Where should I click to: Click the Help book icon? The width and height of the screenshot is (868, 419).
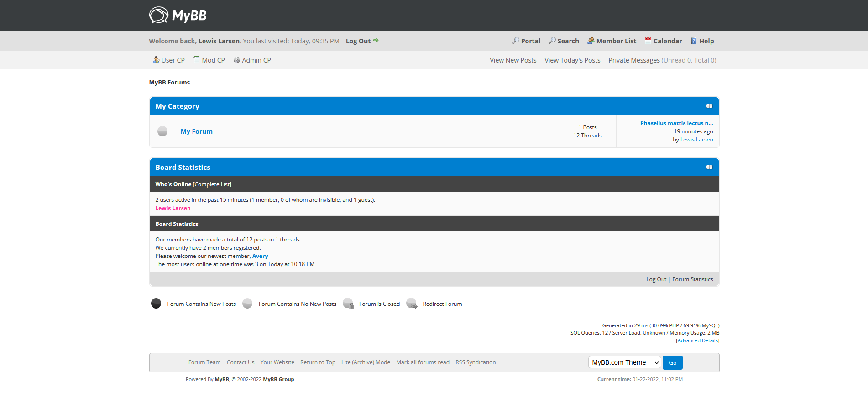(x=694, y=41)
